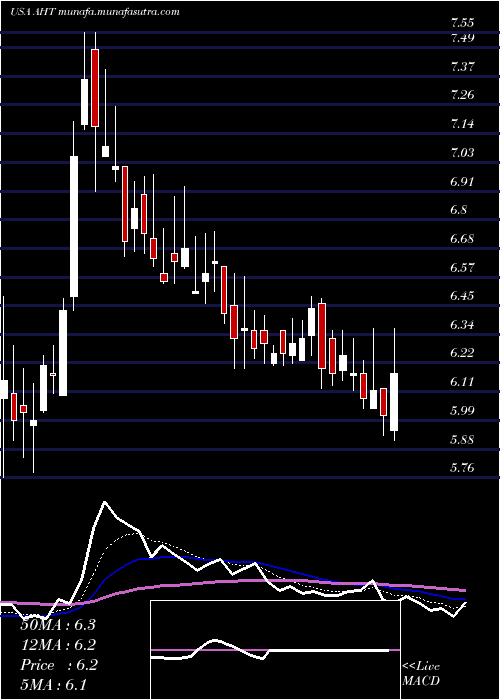
Task: Click the 6.11 price axis label
Action: pyautogui.click(x=462, y=382)
